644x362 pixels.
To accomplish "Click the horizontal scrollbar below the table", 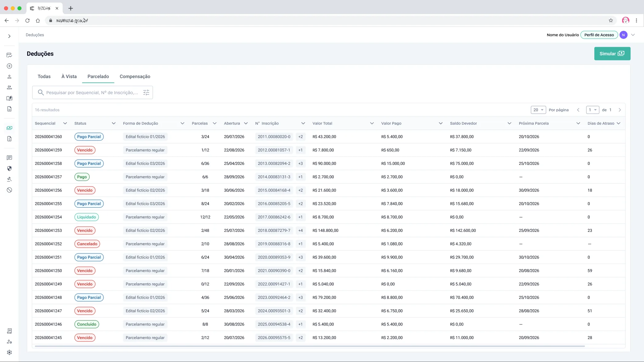I will tap(310, 346).
